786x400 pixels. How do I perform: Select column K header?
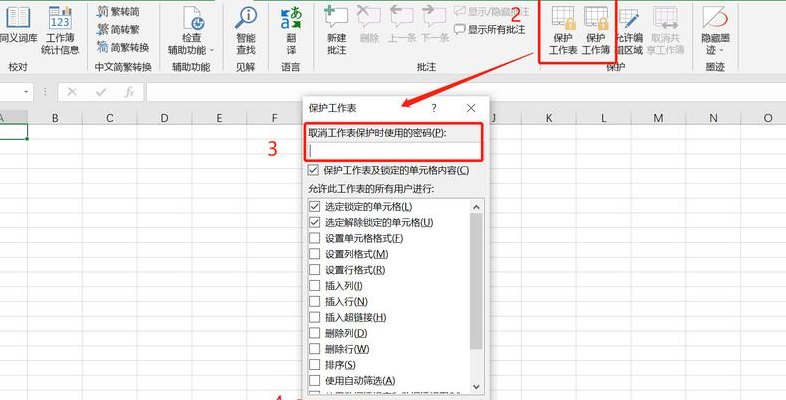548,118
